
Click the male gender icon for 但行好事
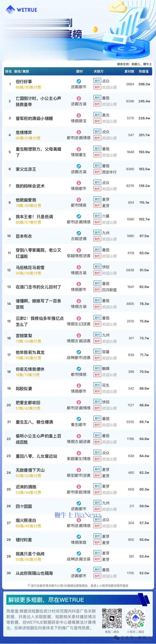(x=79, y=82)
